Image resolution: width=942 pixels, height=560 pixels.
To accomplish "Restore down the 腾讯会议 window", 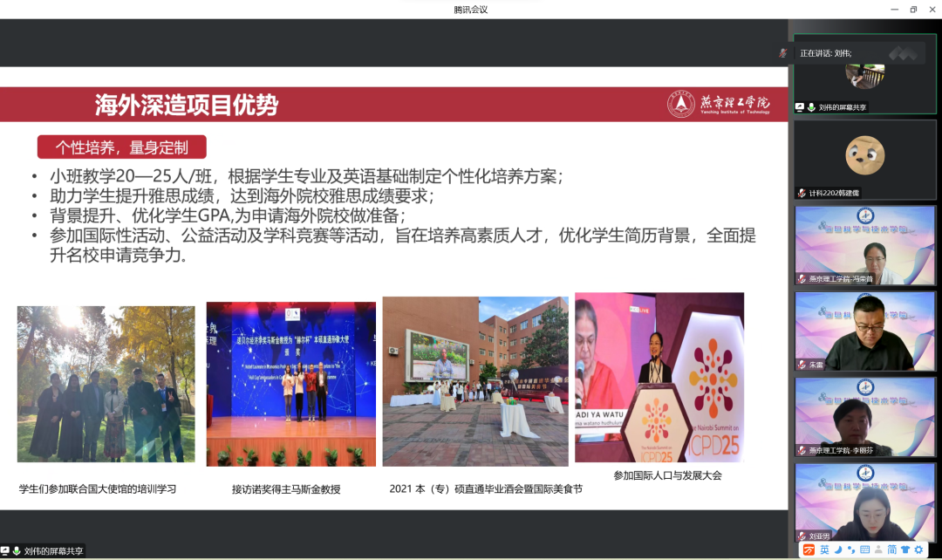I will (913, 10).
